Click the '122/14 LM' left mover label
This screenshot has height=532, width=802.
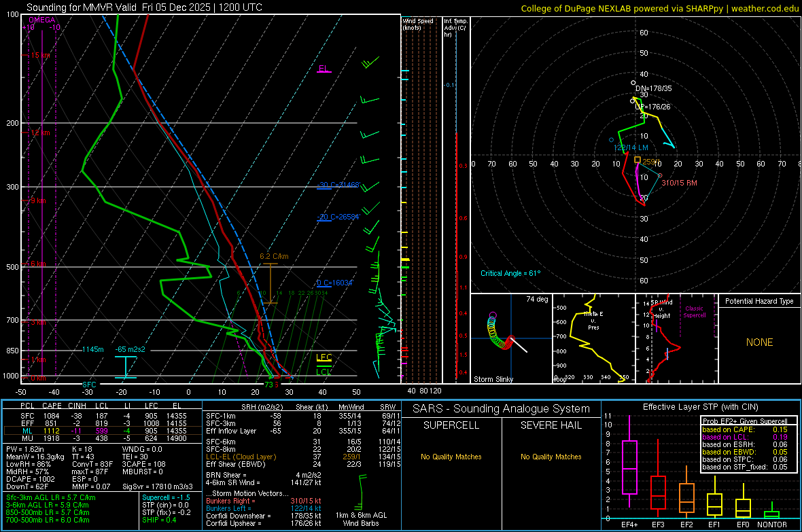pos(631,147)
